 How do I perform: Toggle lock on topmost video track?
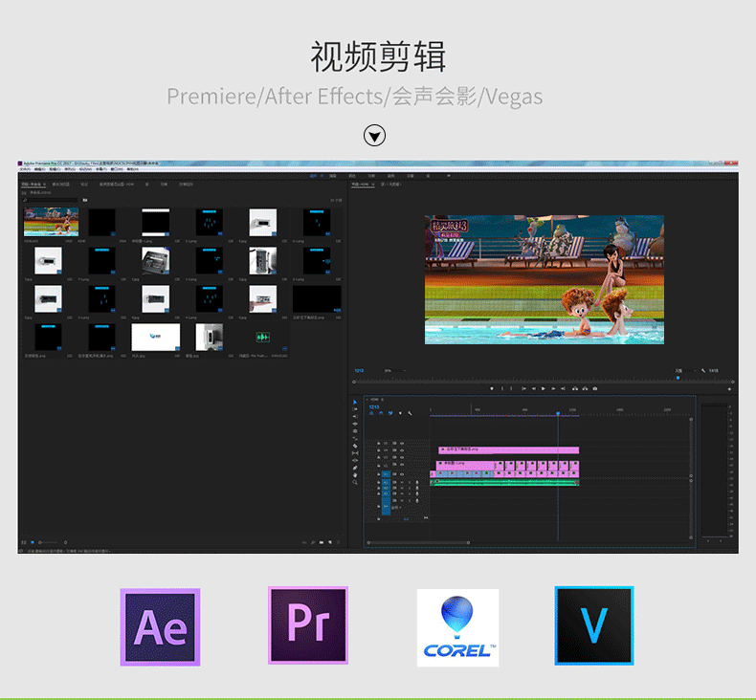(379, 443)
